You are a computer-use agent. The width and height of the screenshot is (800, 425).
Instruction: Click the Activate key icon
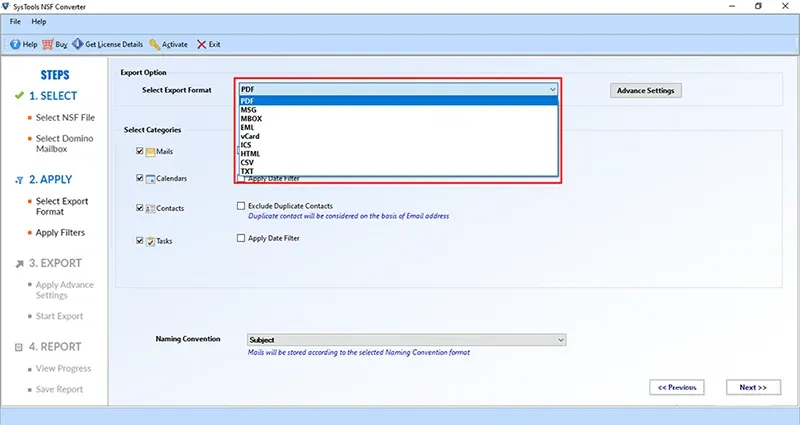[155, 44]
